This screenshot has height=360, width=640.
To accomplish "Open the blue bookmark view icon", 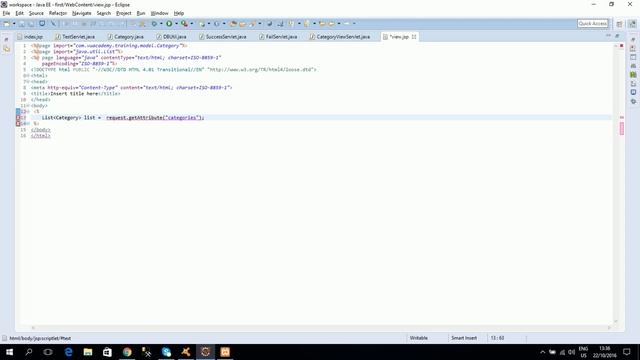I will tap(633, 92).
